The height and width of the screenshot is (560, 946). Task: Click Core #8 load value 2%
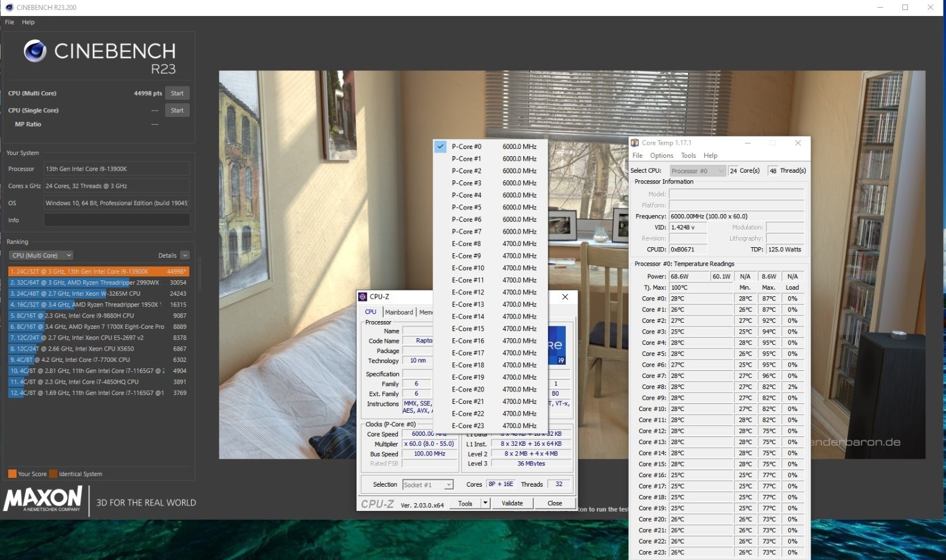coord(792,387)
